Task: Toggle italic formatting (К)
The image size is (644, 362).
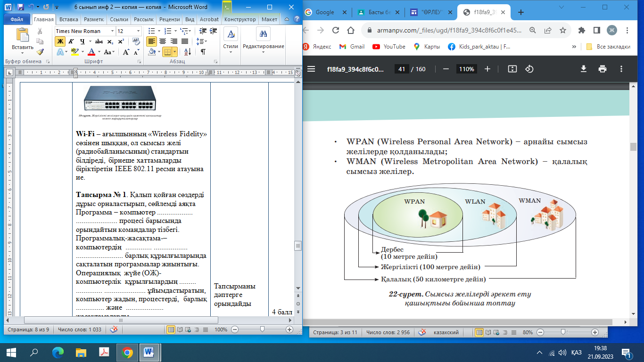Action: tap(71, 41)
